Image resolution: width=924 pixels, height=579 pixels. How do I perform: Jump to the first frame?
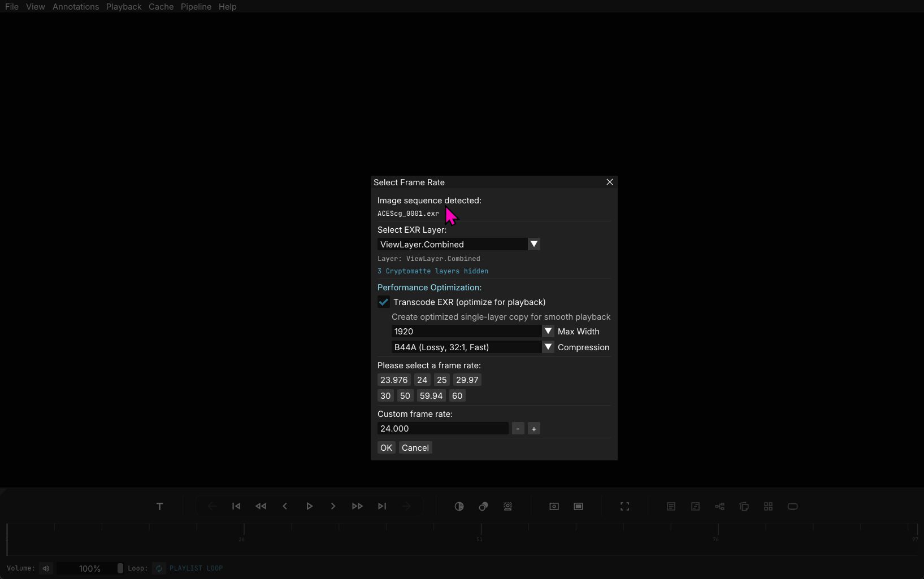coord(236,506)
